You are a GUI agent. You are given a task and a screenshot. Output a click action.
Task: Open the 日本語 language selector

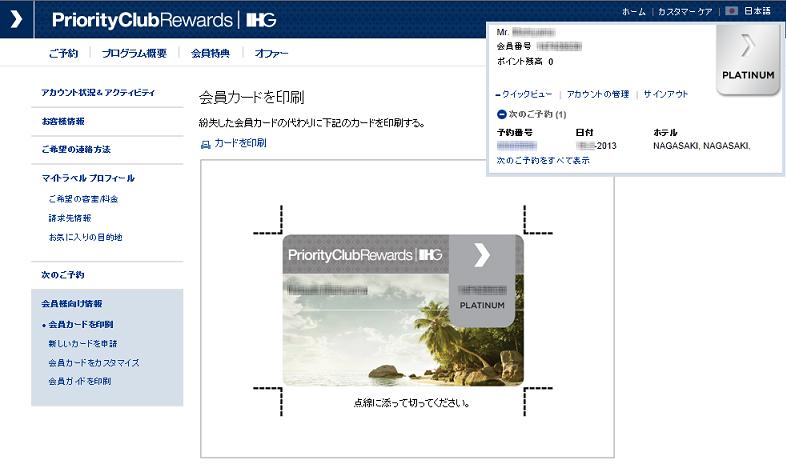(757, 11)
